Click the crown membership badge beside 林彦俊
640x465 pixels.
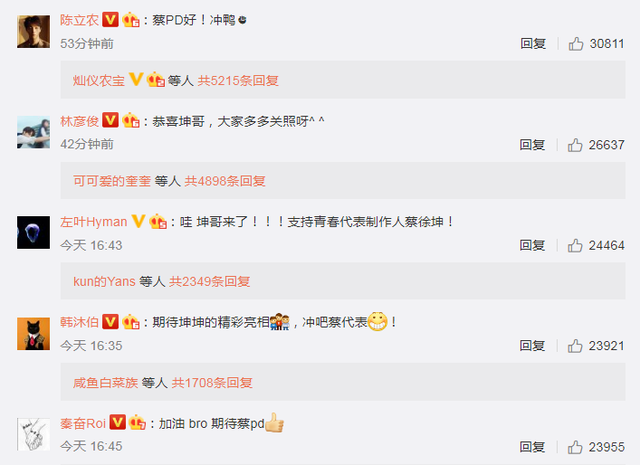131,120
